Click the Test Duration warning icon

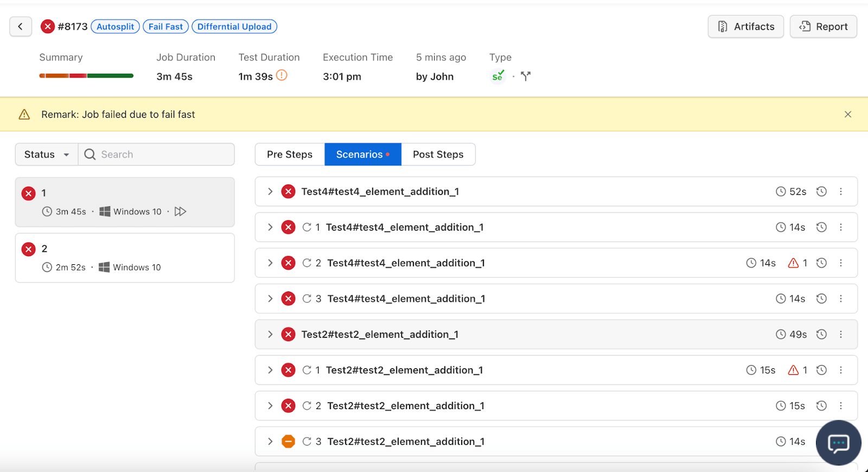click(x=282, y=76)
